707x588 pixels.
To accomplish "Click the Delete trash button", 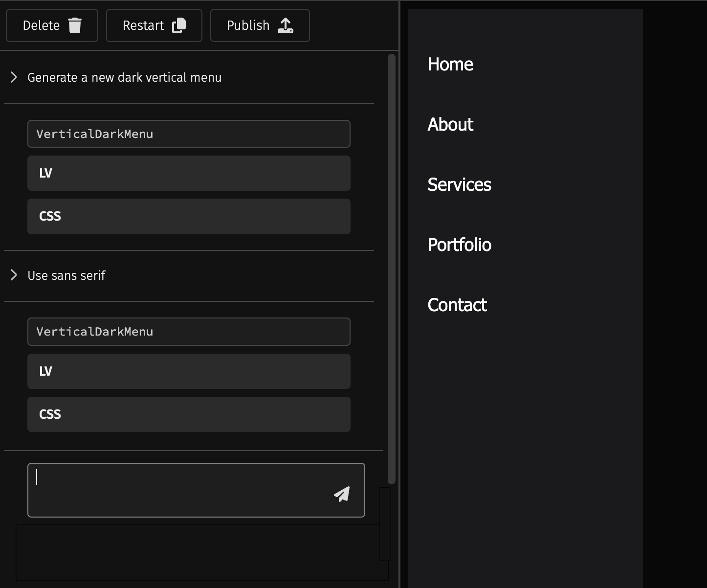I will 52,25.
